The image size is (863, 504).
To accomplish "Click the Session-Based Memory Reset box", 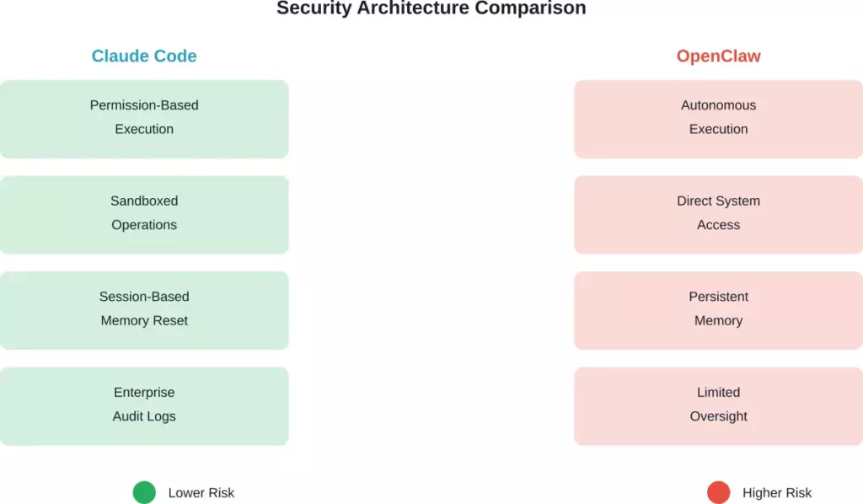I will tap(144, 310).
